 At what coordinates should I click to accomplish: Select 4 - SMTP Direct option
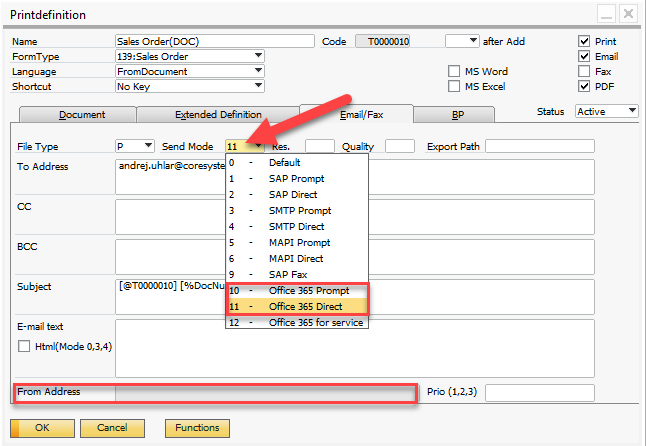[x=297, y=227]
